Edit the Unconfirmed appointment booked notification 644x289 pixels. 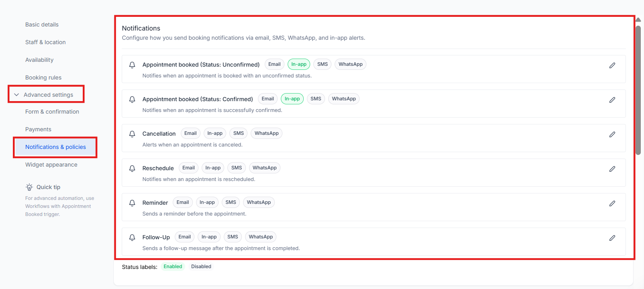pos(612,65)
